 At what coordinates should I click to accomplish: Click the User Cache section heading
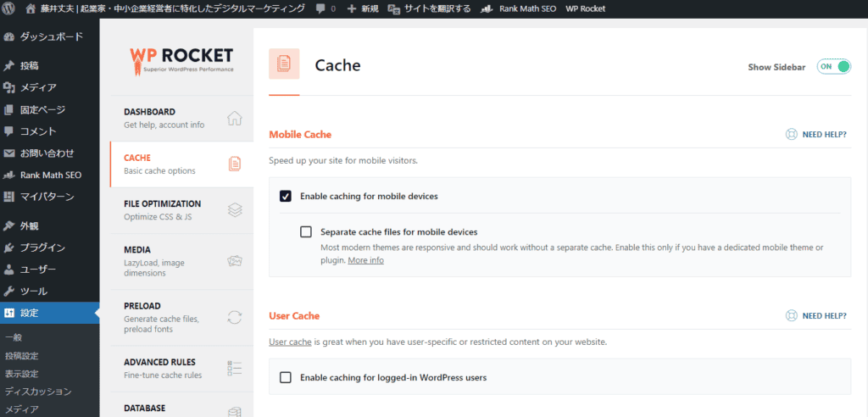point(294,315)
